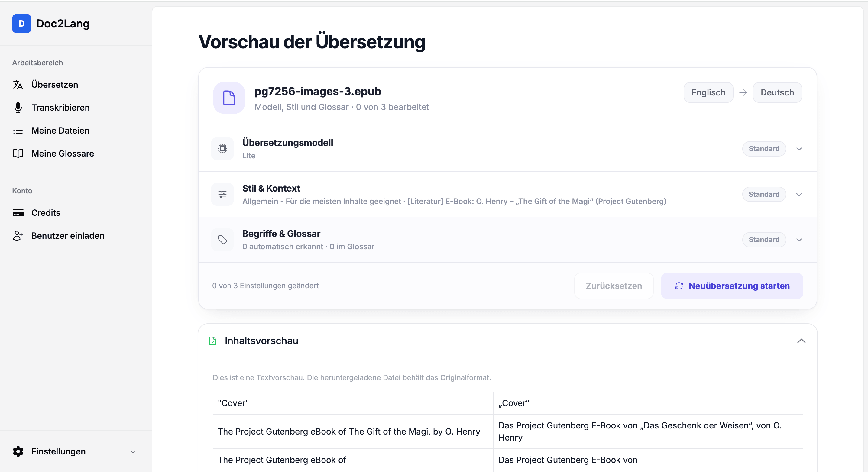Click the green Inhaltsvorschau document icon
This screenshot has width=868, height=472.
coord(213,341)
